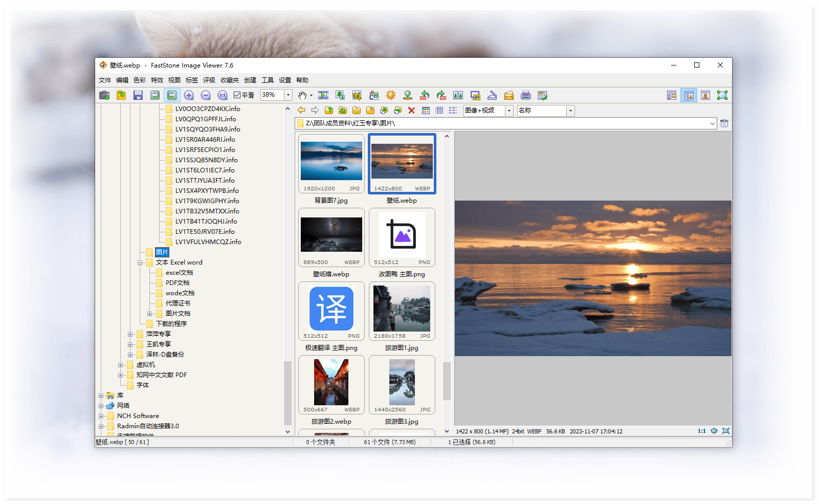Click the Save As floppy disk icon
This screenshot has width=818, height=504.
click(x=138, y=95)
